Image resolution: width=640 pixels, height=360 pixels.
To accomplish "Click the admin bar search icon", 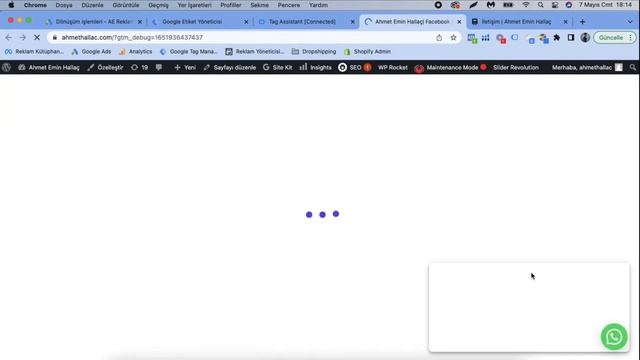I will pyautogui.click(x=633, y=68).
